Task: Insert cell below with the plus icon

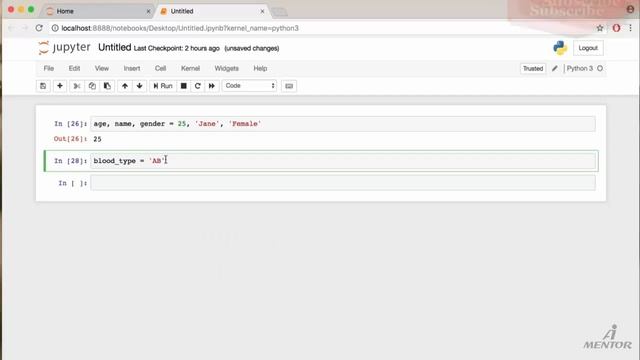Action: pyautogui.click(x=60, y=86)
